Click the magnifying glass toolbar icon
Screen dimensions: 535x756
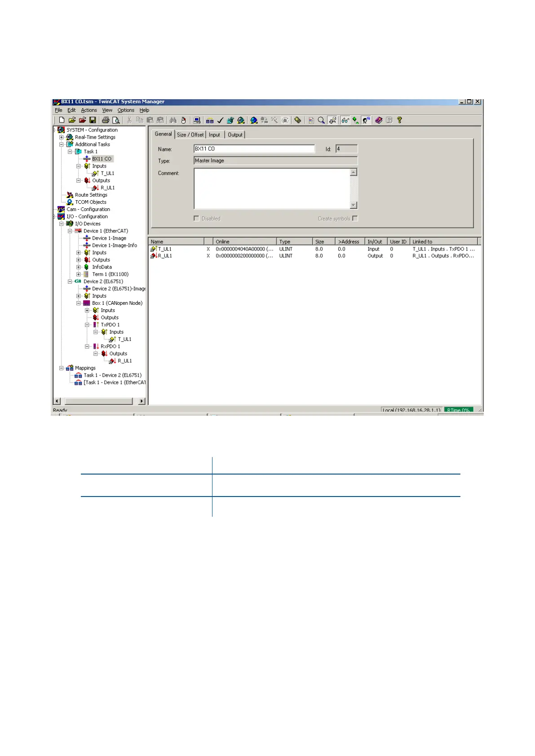tap(321, 120)
